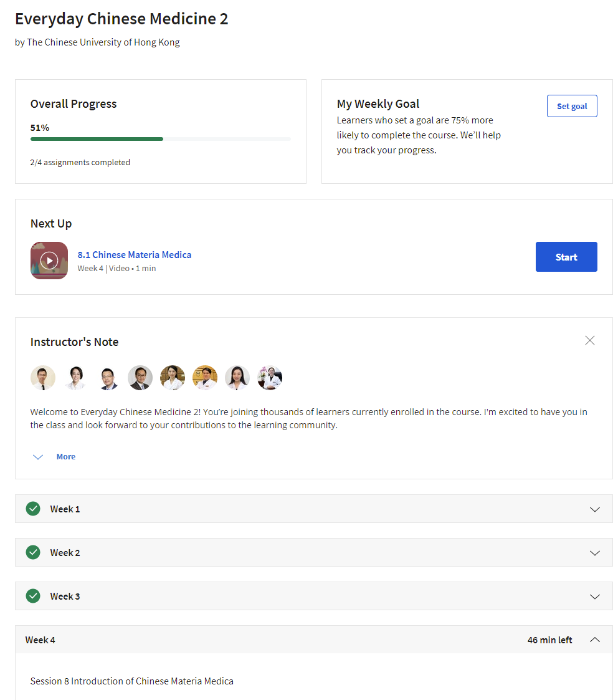Click the Overall Progress bar

[160, 139]
